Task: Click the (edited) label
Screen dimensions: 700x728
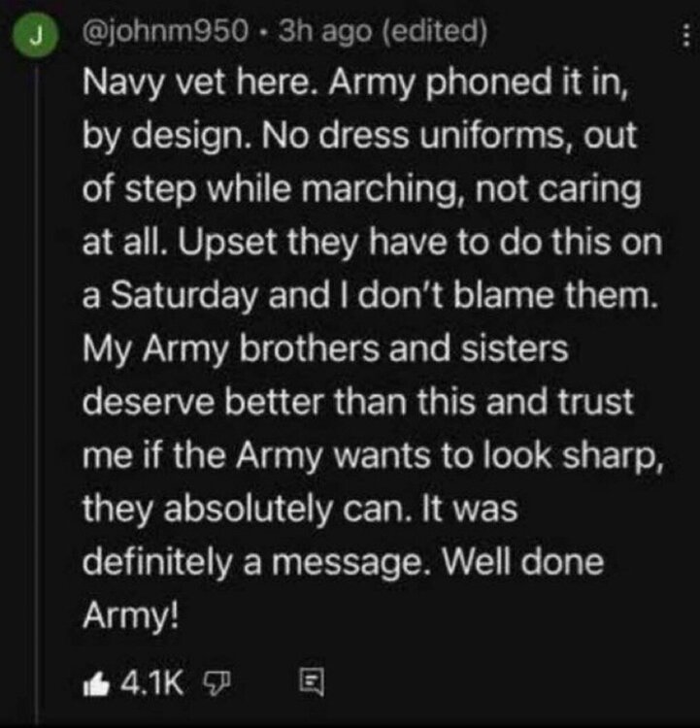Action: pyautogui.click(x=435, y=34)
